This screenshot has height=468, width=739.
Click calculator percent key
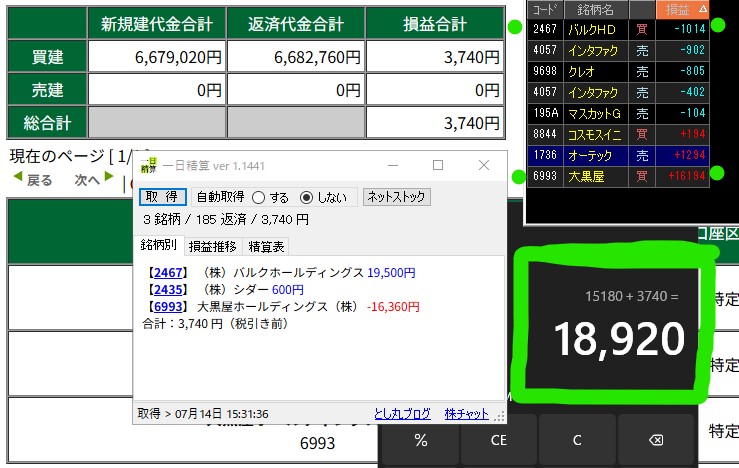click(x=420, y=440)
